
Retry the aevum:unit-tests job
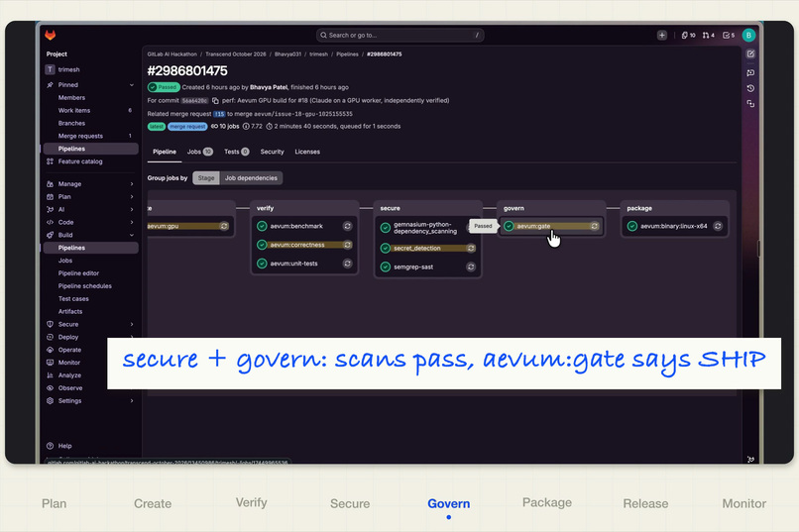coord(348,264)
